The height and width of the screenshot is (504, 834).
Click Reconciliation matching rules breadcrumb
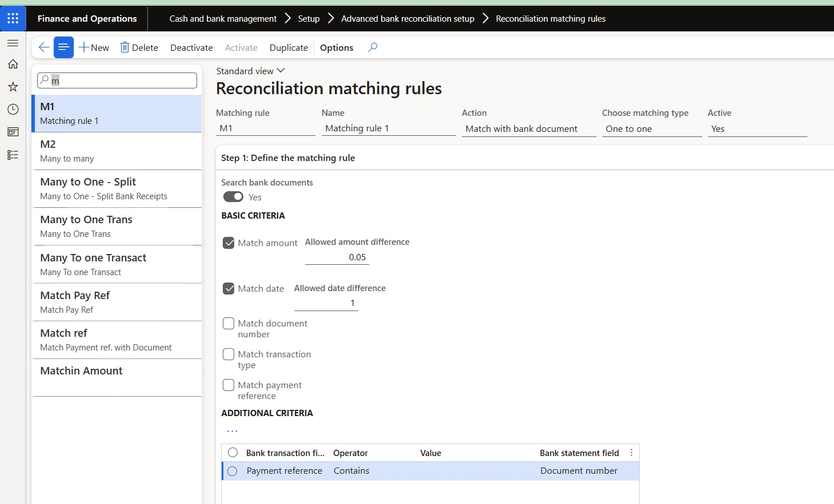click(551, 18)
